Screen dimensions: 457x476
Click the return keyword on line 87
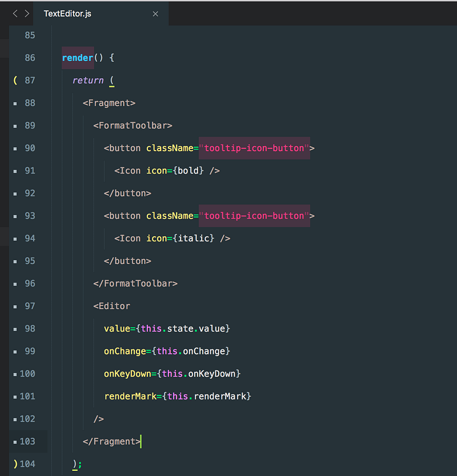[88, 80]
